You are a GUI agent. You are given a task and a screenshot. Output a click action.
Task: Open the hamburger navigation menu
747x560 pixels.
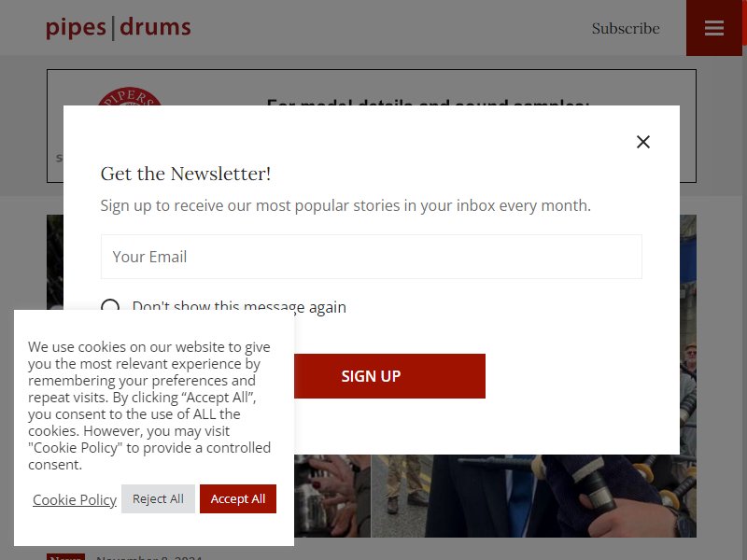[713, 28]
